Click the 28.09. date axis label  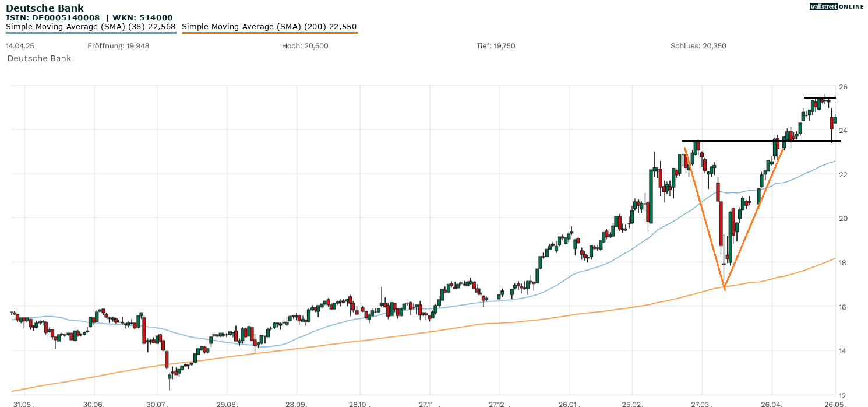pos(297,404)
